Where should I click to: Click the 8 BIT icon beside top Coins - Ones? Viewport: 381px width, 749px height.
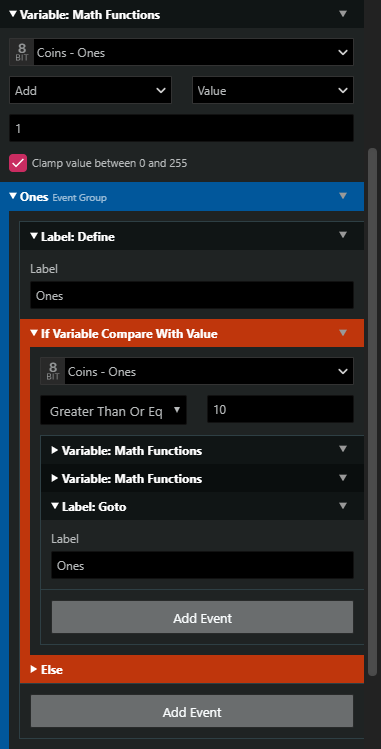21,52
